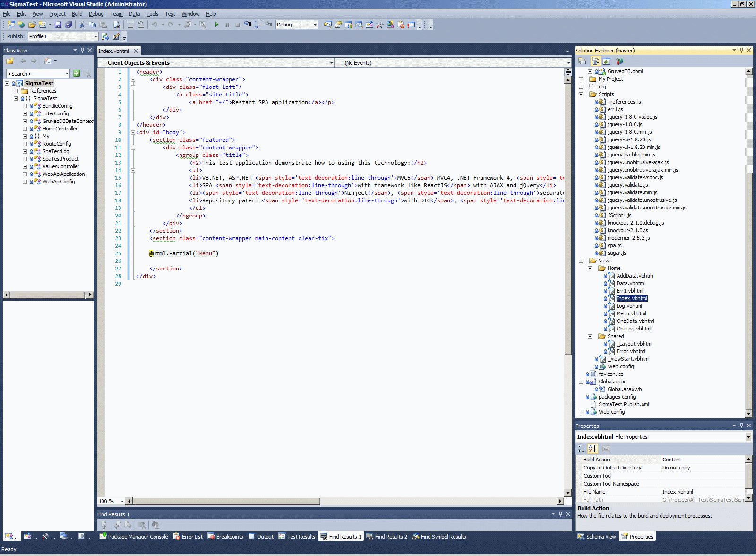Toggle auto-hide pin on Class View
This screenshot has height=556, width=756.
click(x=82, y=50)
